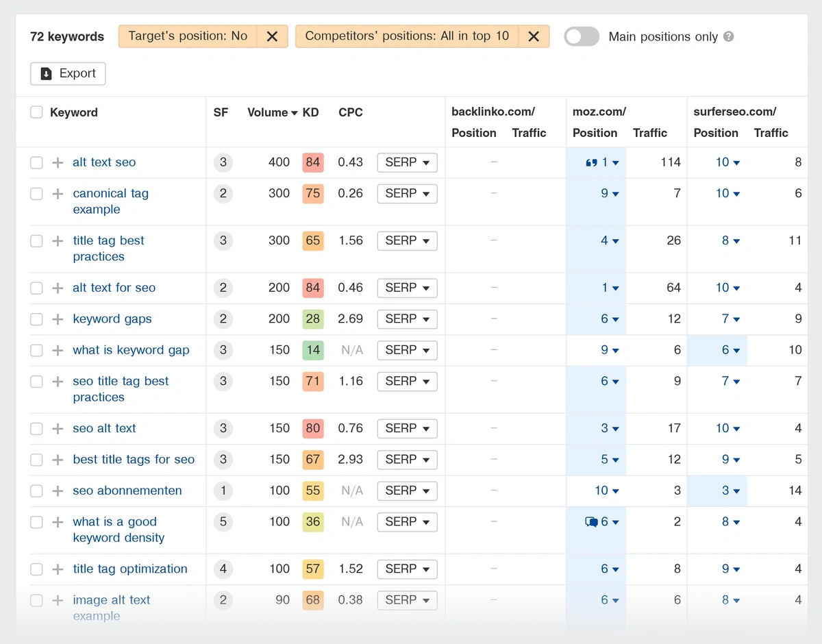Remove the Target's position filter
Screen dimensions: 822x644
[272, 36]
